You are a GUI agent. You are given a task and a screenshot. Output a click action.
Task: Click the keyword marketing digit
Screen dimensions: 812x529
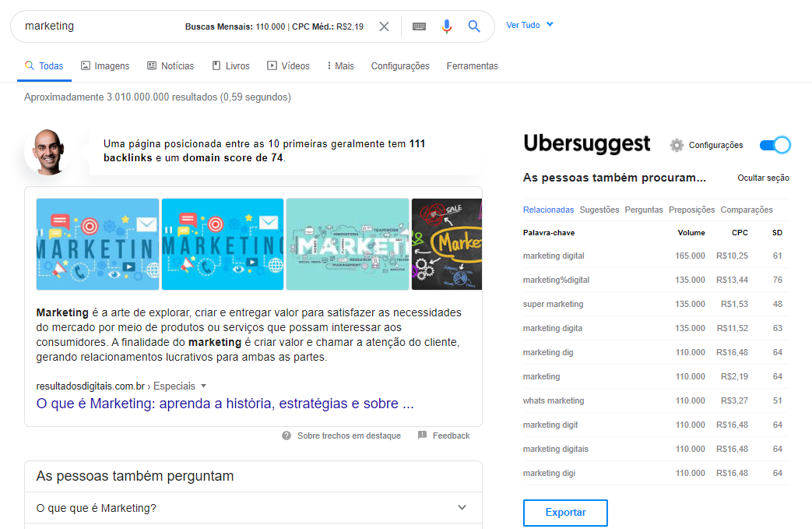coord(550,425)
